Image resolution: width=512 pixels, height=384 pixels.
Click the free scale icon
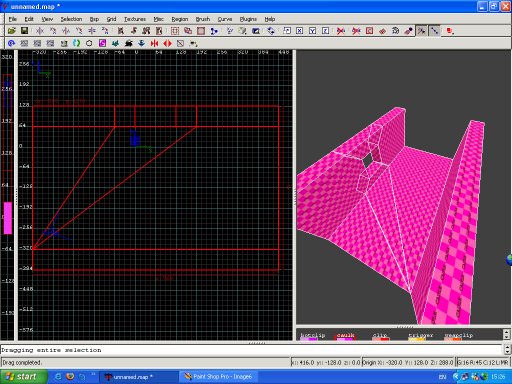pos(287,31)
